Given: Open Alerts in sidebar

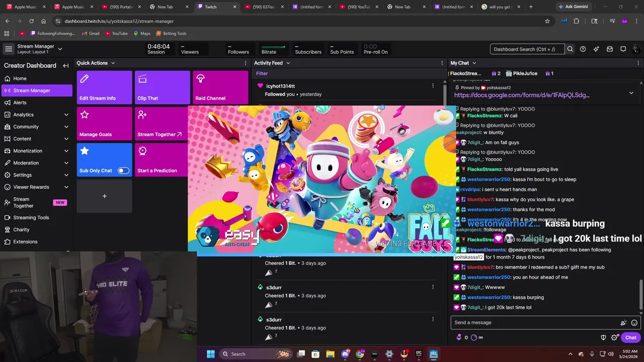Looking at the screenshot, I should click(36, 103).
